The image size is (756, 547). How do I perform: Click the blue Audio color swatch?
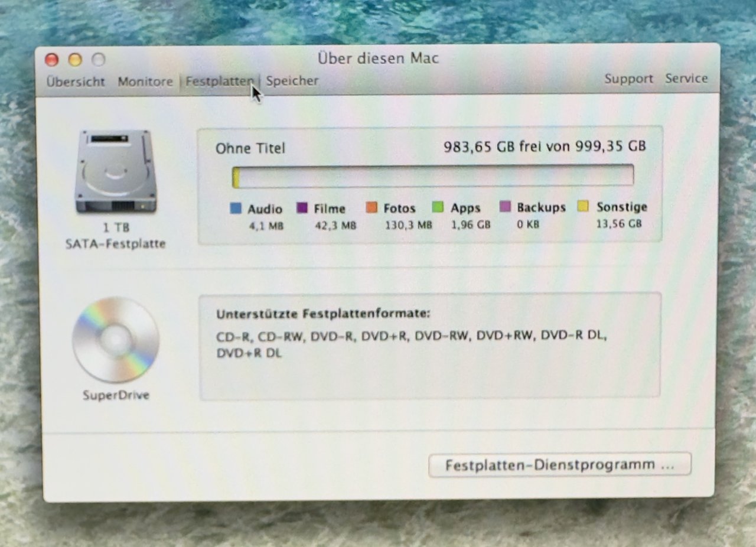[236, 209]
